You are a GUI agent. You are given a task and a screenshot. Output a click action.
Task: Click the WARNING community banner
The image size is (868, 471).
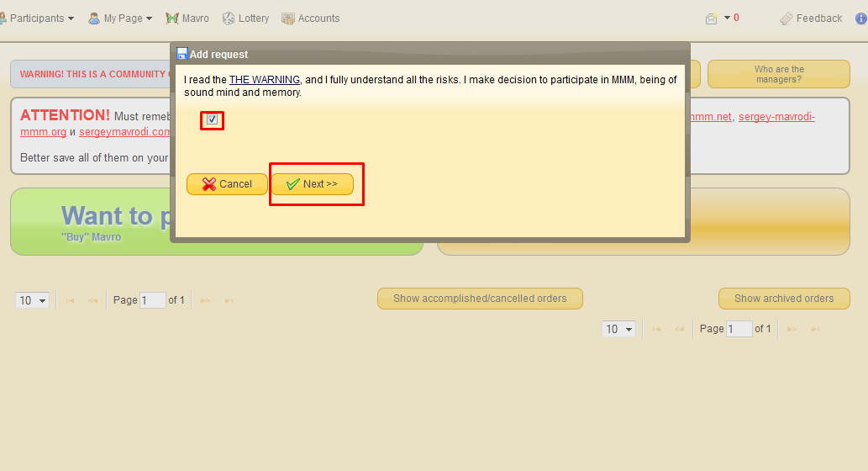click(x=90, y=74)
